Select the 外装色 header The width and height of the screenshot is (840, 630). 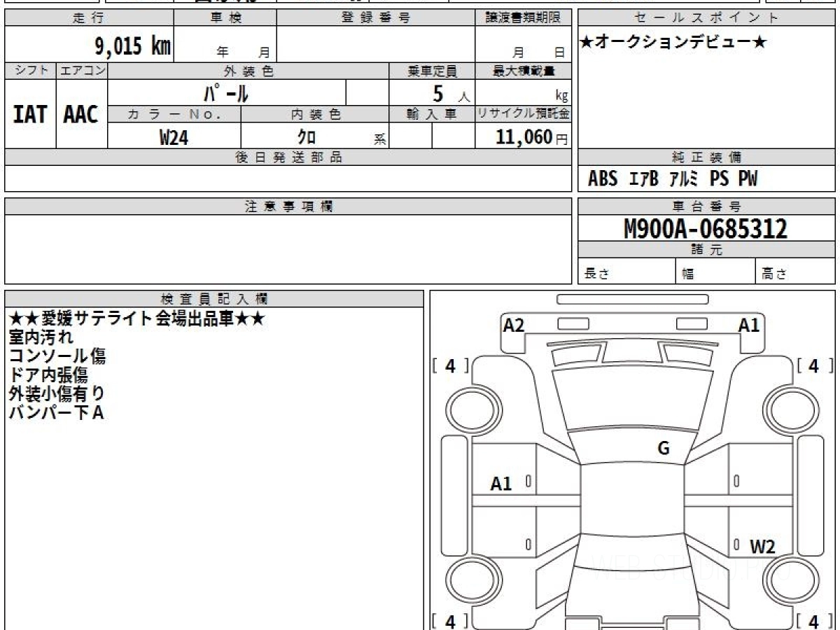tap(248, 71)
